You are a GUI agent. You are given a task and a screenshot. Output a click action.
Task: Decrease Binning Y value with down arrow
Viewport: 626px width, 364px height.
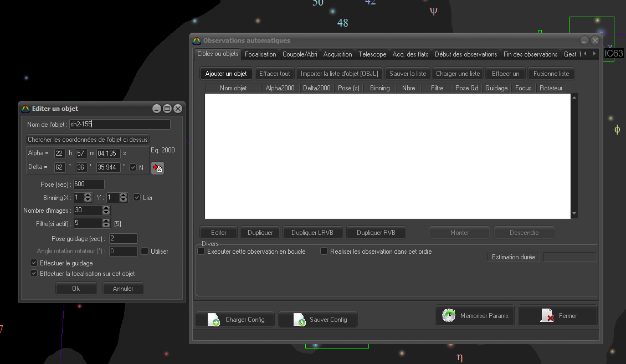[x=124, y=199]
